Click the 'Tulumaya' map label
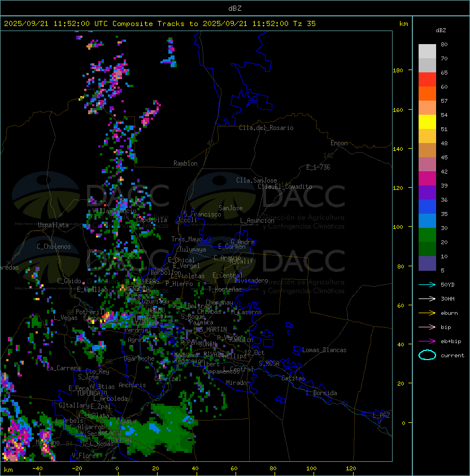 coord(193,249)
